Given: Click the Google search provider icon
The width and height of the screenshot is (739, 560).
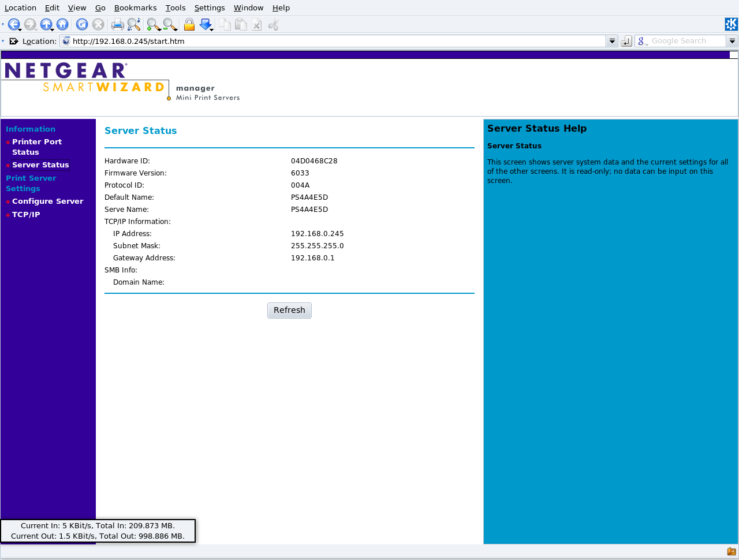Looking at the screenshot, I should tap(641, 41).
